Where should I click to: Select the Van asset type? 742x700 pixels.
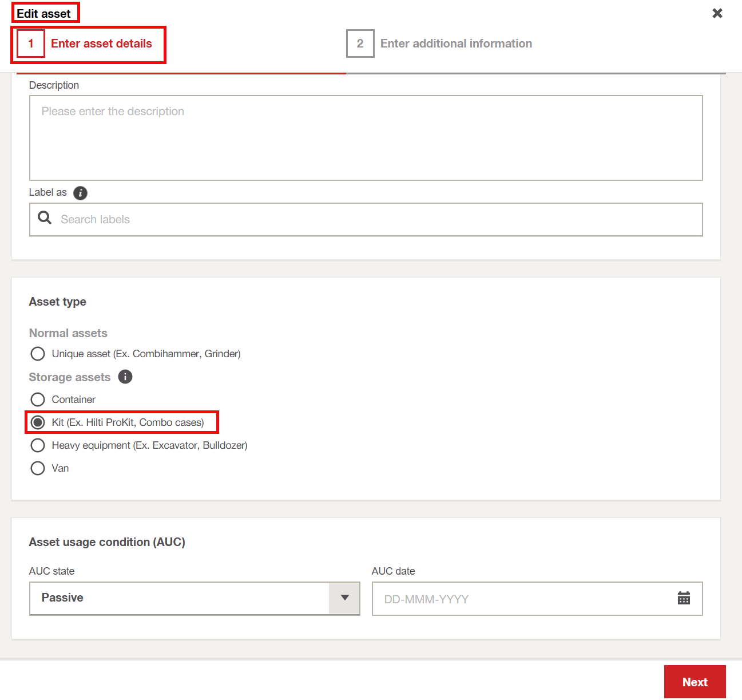click(38, 468)
